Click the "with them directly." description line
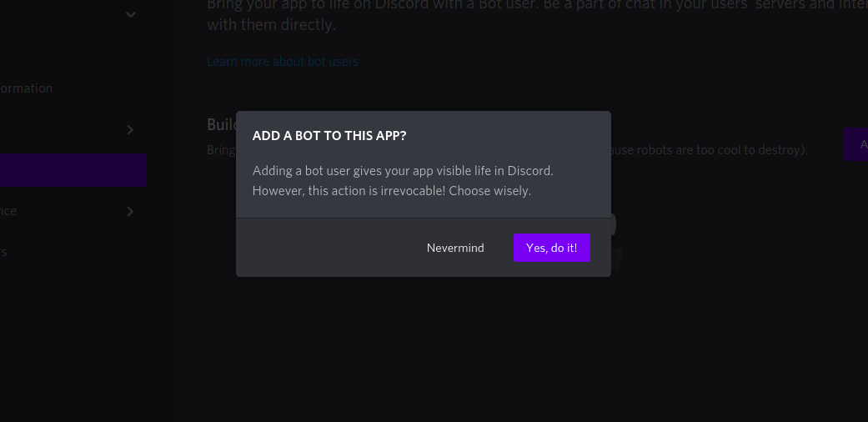 pos(272,25)
